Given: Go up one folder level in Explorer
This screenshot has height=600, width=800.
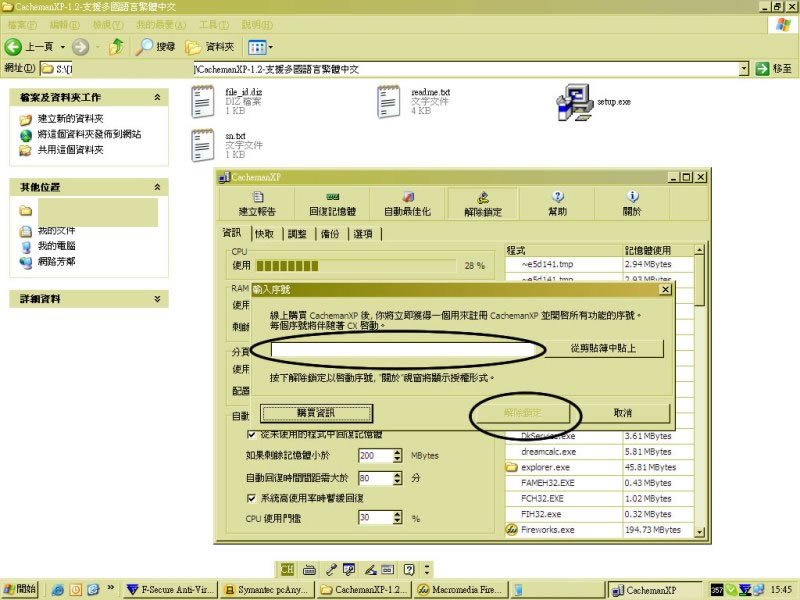Looking at the screenshot, I should click(116, 47).
